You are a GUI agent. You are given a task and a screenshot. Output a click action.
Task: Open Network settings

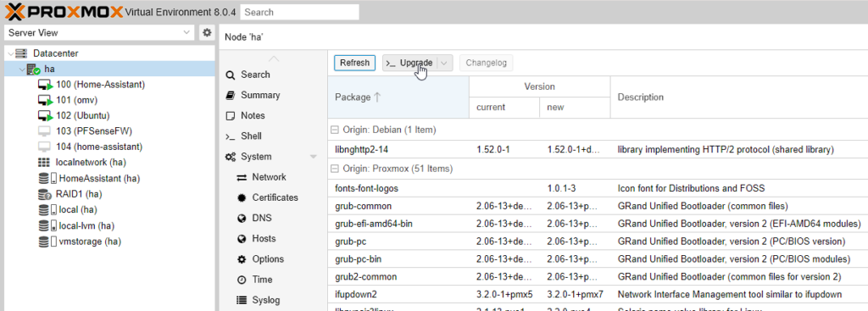(269, 177)
